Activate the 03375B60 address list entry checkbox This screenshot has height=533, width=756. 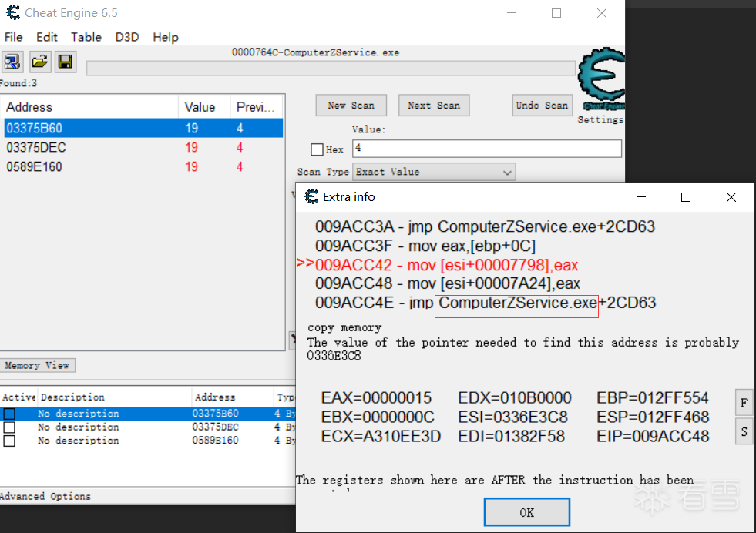[9, 414]
